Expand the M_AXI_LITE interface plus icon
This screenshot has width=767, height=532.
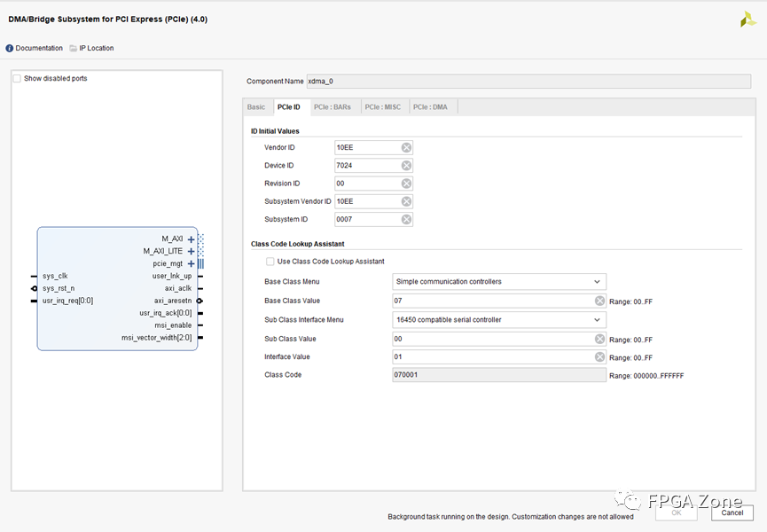pos(192,251)
